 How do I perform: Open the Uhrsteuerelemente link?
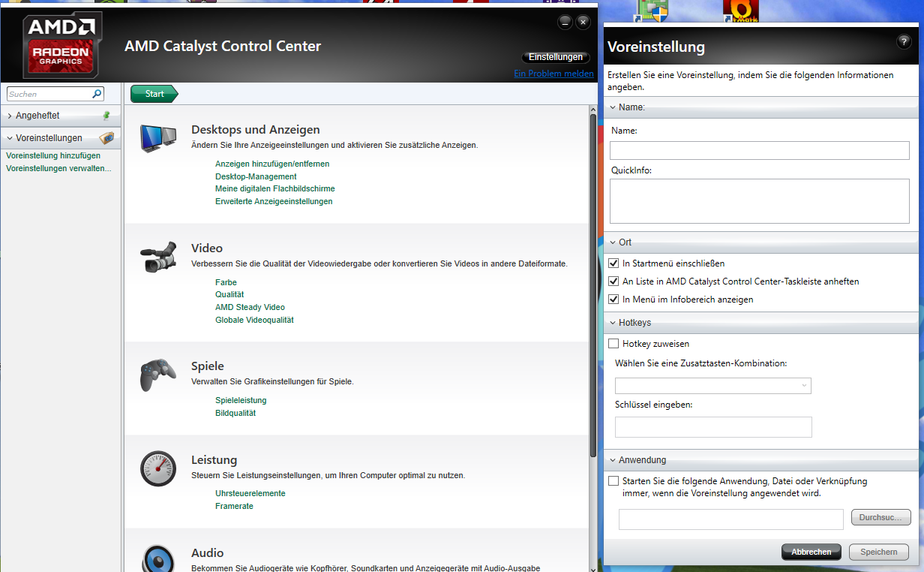[x=250, y=493]
